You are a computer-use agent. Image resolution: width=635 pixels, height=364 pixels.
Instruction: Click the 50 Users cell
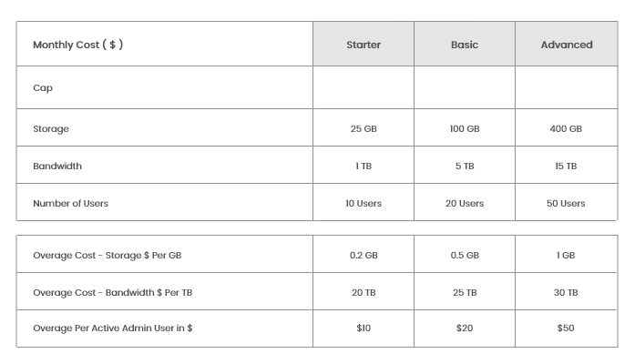[x=566, y=204]
